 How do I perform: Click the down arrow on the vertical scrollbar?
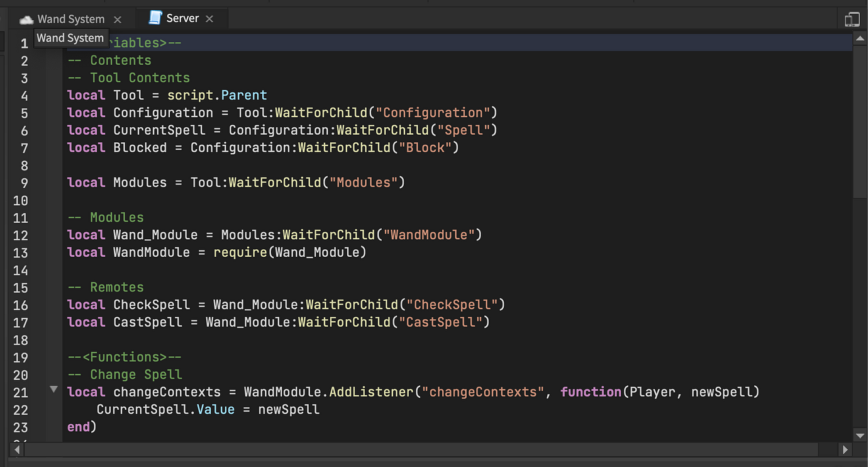pos(860,435)
